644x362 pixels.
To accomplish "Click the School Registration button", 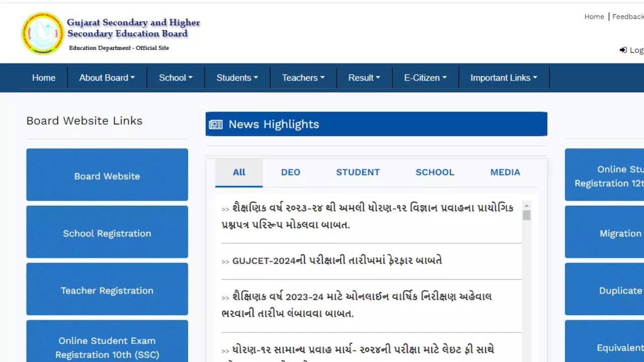I will pyautogui.click(x=107, y=232).
